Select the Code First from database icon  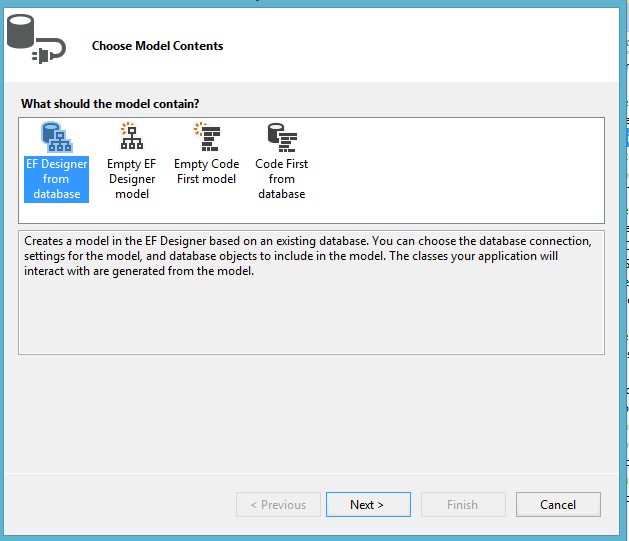282,137
